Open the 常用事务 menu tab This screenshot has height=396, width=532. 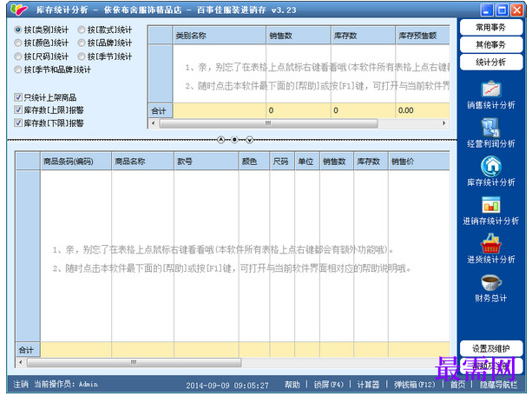(x=491, y=27)
